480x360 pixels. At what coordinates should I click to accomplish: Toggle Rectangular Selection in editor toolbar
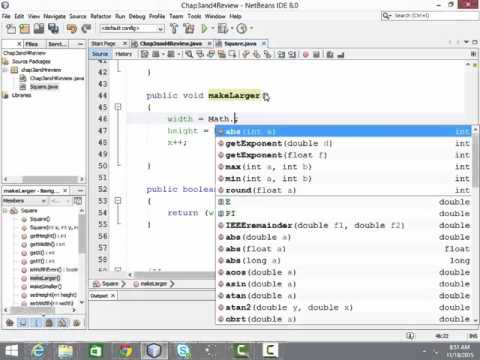232,54
